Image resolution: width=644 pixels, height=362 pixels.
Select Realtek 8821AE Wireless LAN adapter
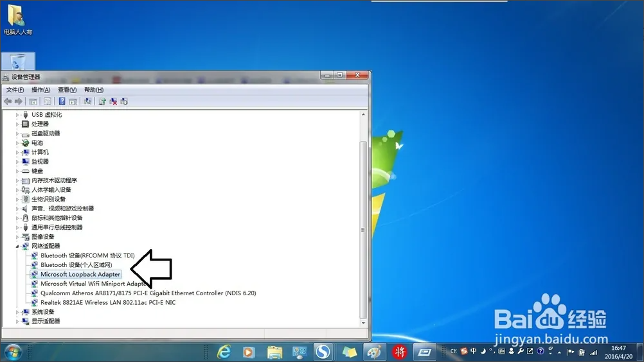click(x=107, y=302)
